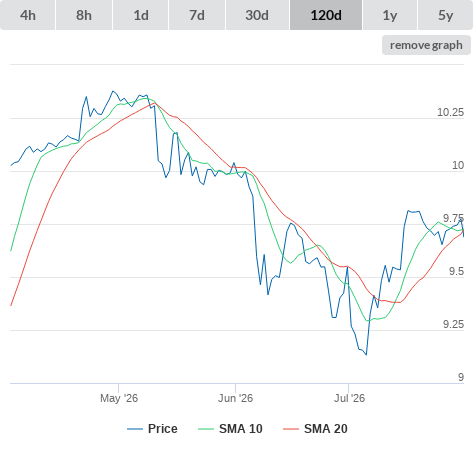The width and height of the screenshot is (474, 455).
Task: Click the 10.25 price axis label
Action: 450,112
